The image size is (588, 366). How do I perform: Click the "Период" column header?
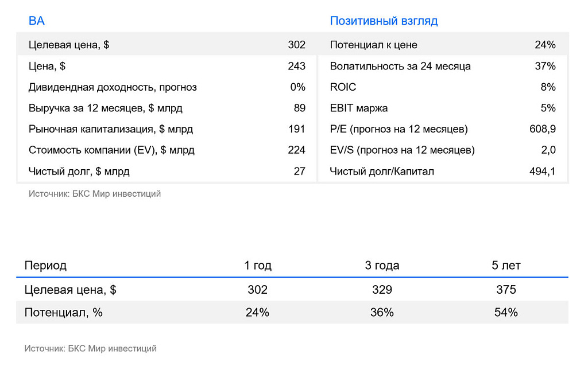[x=45, y=266]
